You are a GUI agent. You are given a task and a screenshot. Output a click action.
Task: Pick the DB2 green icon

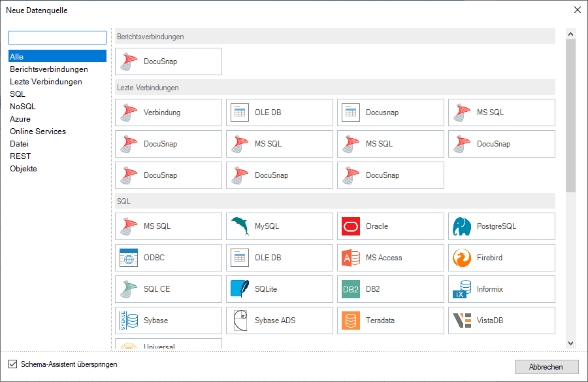pyautogui.click(x=351, y=289)
